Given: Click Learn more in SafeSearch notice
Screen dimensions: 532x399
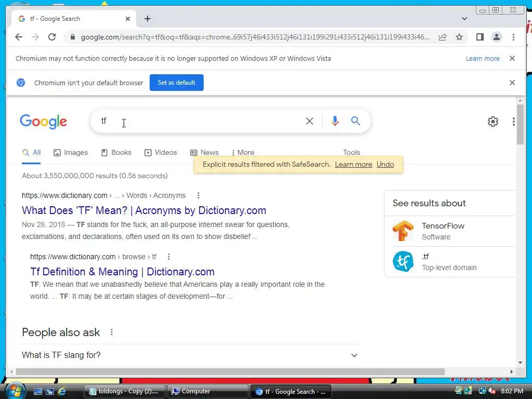Looking at the screenshot, I should (353, 165).
